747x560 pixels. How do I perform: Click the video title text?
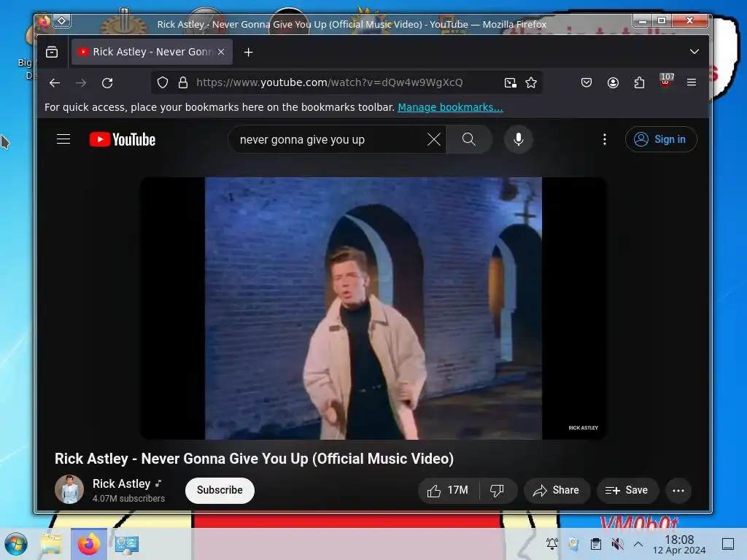tap(254, 459)
